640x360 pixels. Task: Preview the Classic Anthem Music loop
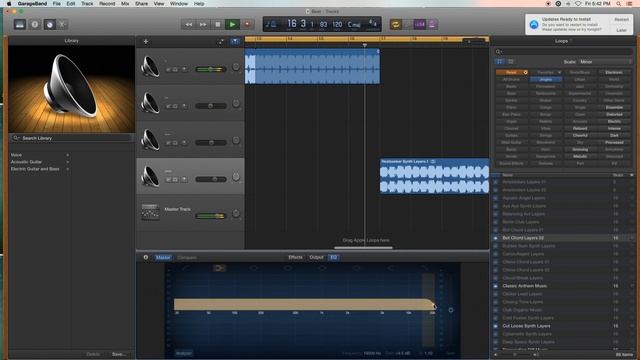tap(496, 286)
